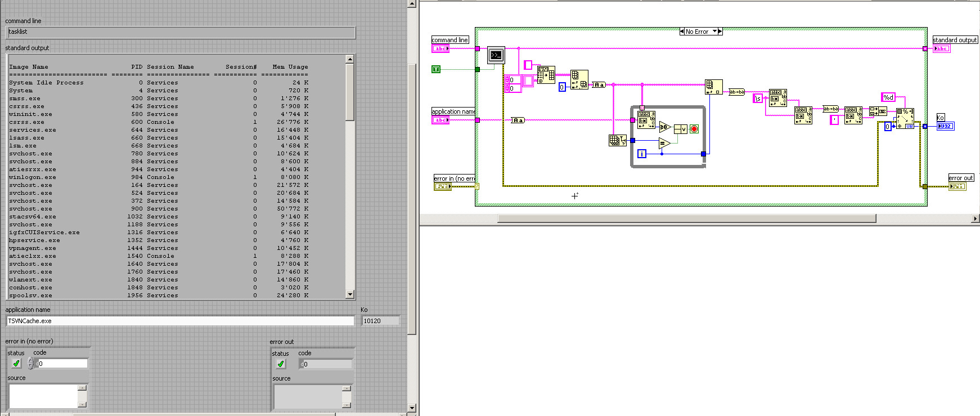Image resolution: width=980 pixels, height=416 pixels.
Task: Select the Scan From String node
Action: coord(905,118)
